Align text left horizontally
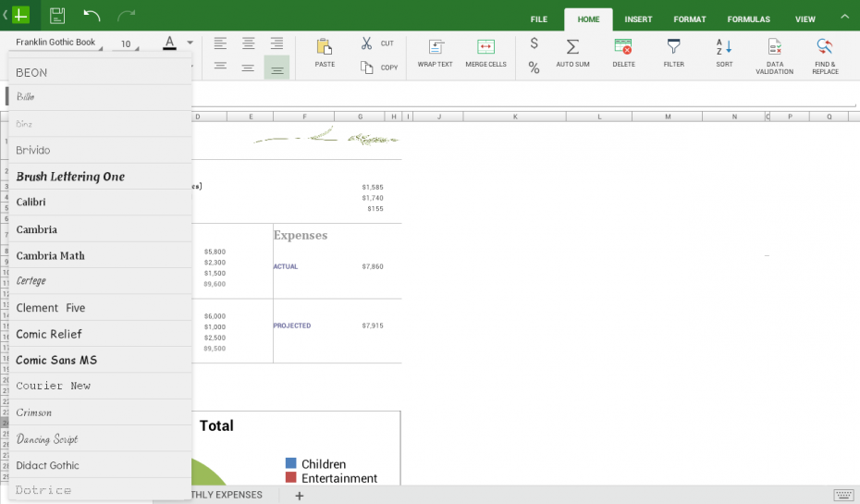Image resolution: width=860 pixels, height=504 pixels. pos(220,43)
